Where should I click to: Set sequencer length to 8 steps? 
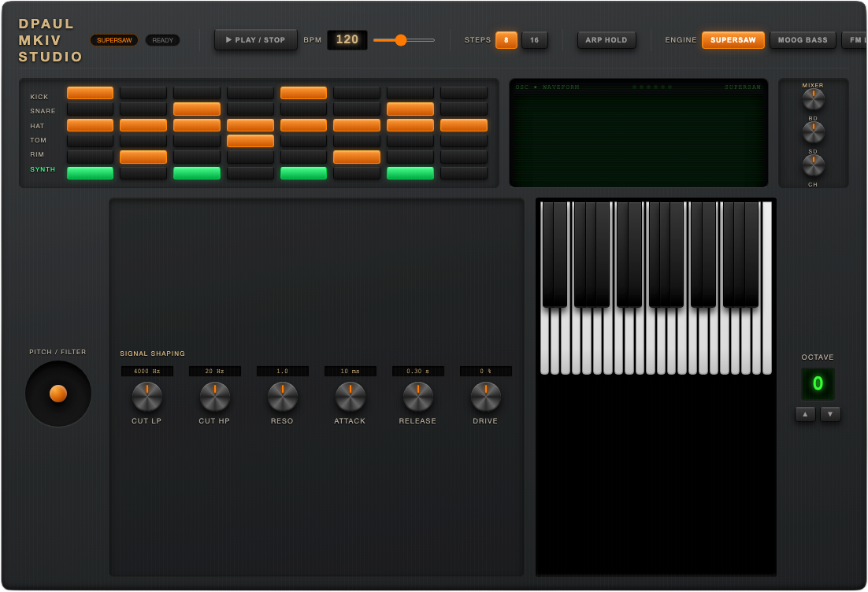[x=506, y=40]
